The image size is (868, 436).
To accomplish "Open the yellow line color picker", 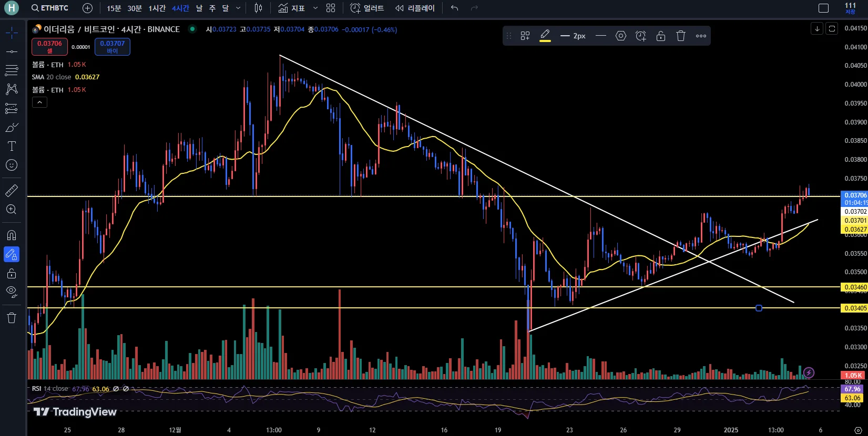I will pyautogui.click(x=545, y=36).
